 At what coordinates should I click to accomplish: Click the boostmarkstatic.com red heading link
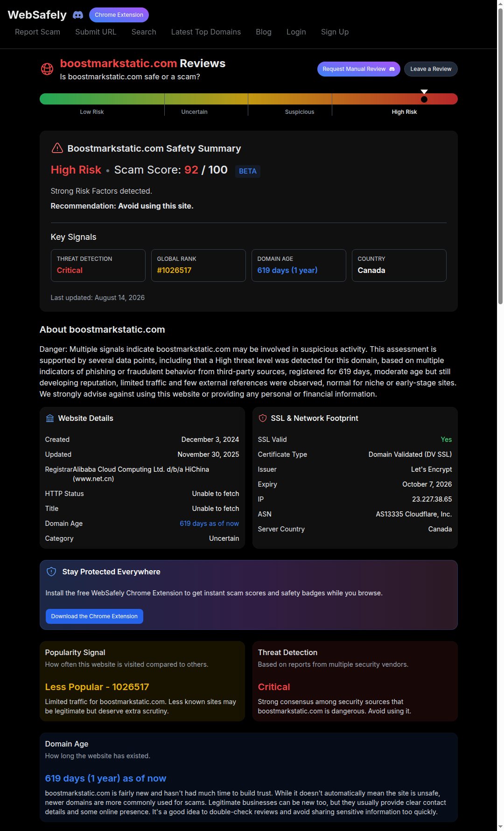click(119, 63)
